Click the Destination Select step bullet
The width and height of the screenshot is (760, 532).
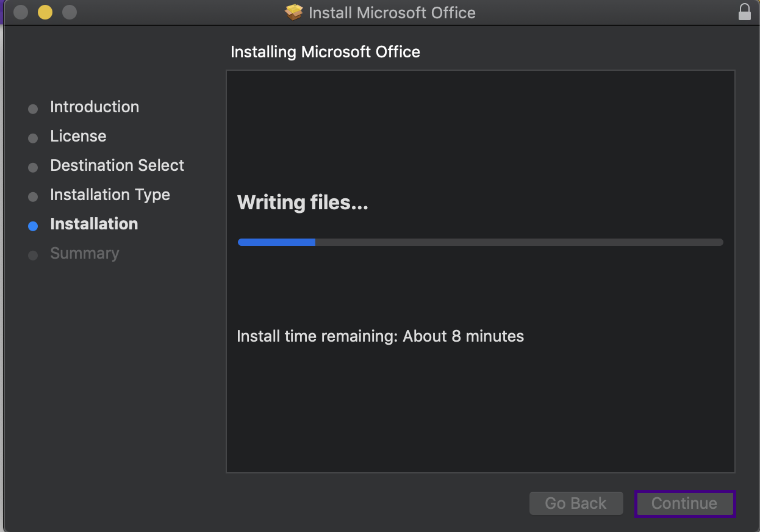click(33, 167)
